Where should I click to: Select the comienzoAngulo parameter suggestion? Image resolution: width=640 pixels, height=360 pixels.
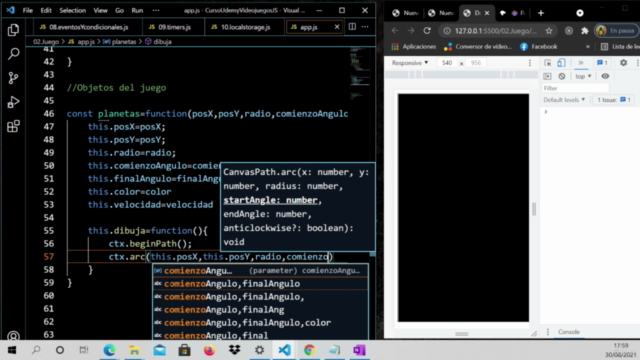coord(261,271)
